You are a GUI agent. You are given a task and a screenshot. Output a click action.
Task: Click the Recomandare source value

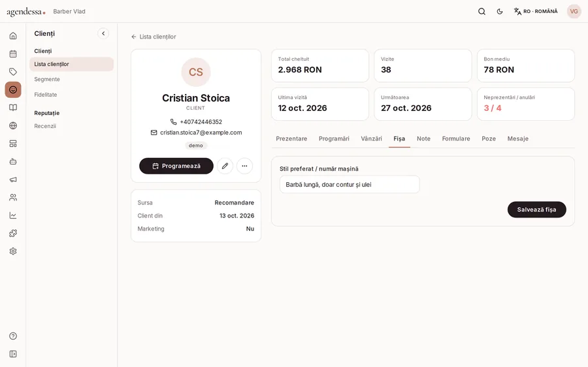pos(235,203)
